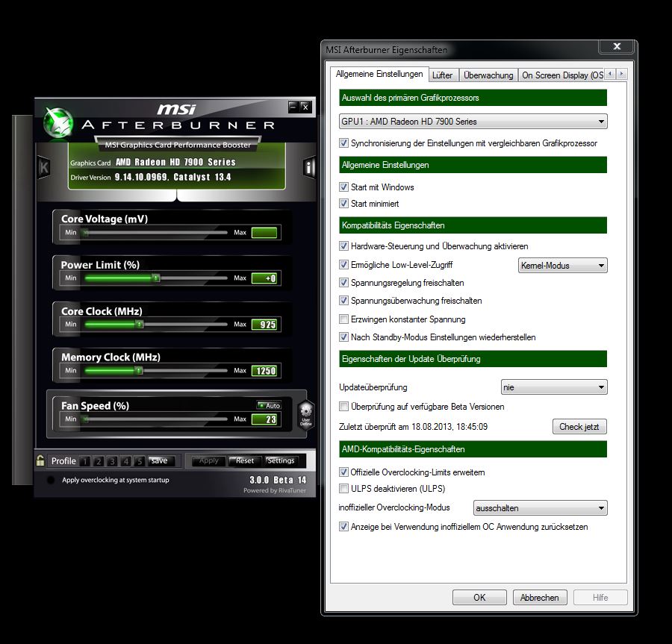Toggle Anzeige bei Verwendung inoffiziellem OC checkbox

tap(343, 527)
